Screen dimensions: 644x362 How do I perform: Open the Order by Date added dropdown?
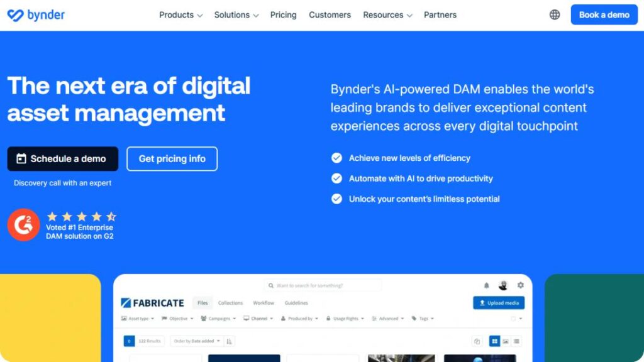(197, 341)
